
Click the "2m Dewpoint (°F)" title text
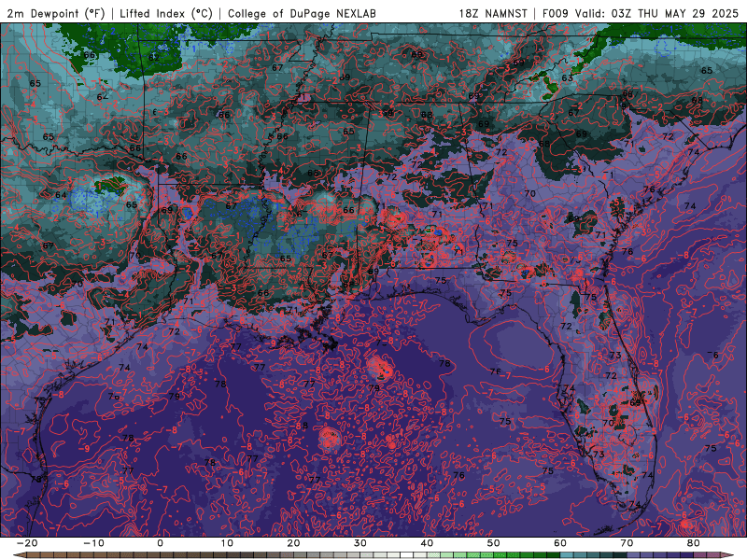[55, 13]
